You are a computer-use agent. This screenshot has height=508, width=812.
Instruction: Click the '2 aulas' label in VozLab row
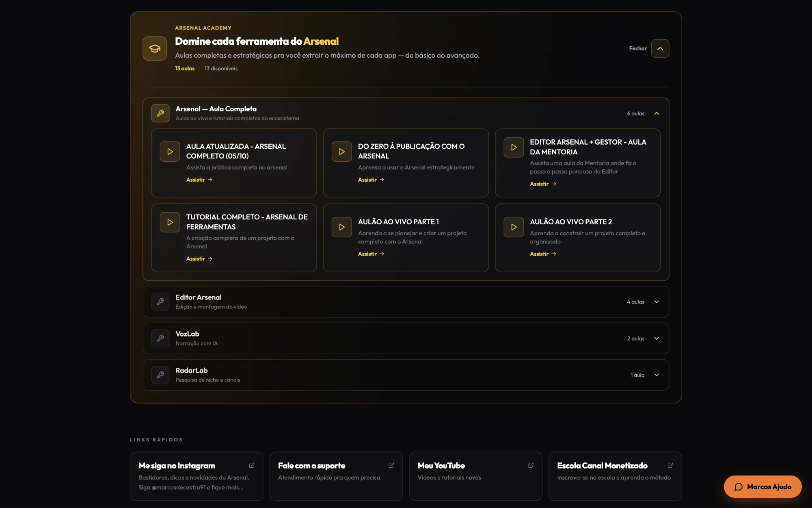pos(636,339)
